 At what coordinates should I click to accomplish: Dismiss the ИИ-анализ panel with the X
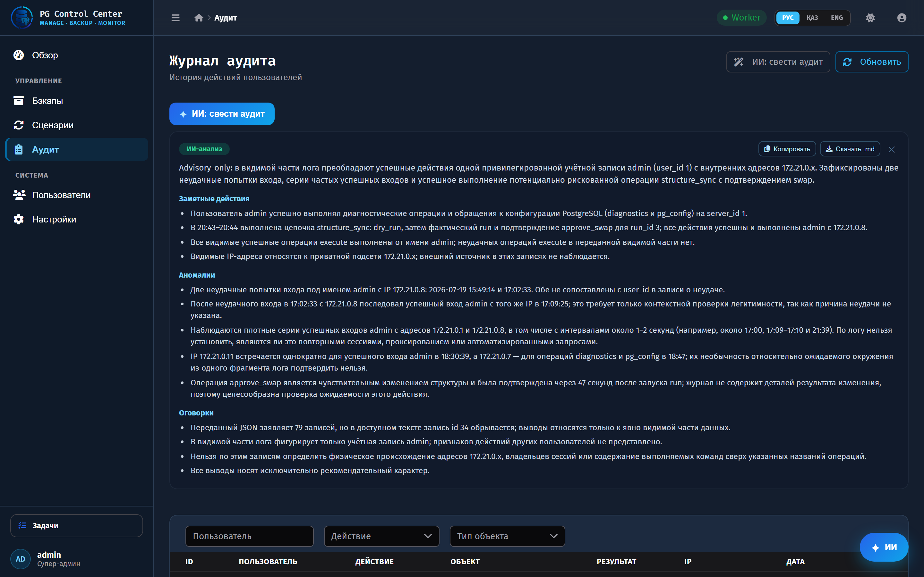892,149
